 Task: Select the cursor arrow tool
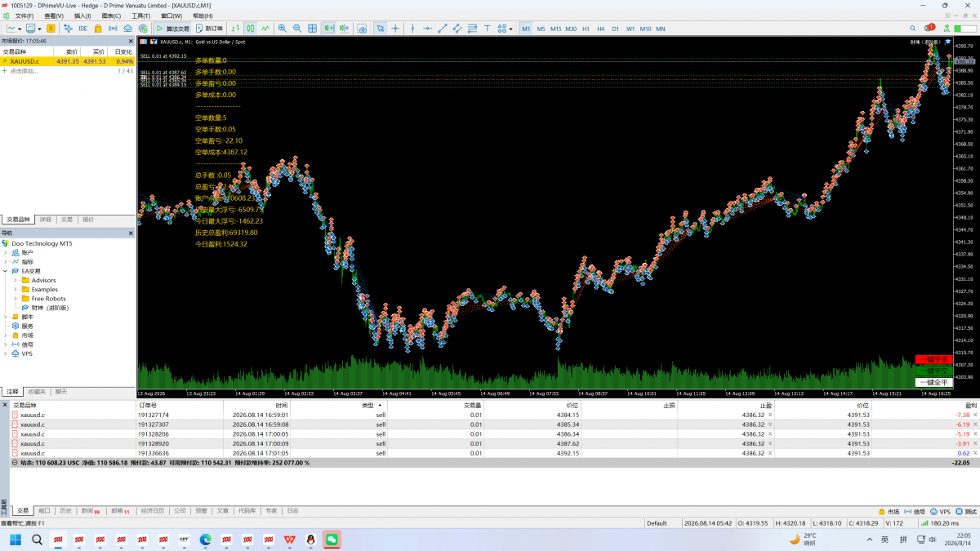(381, 29)
